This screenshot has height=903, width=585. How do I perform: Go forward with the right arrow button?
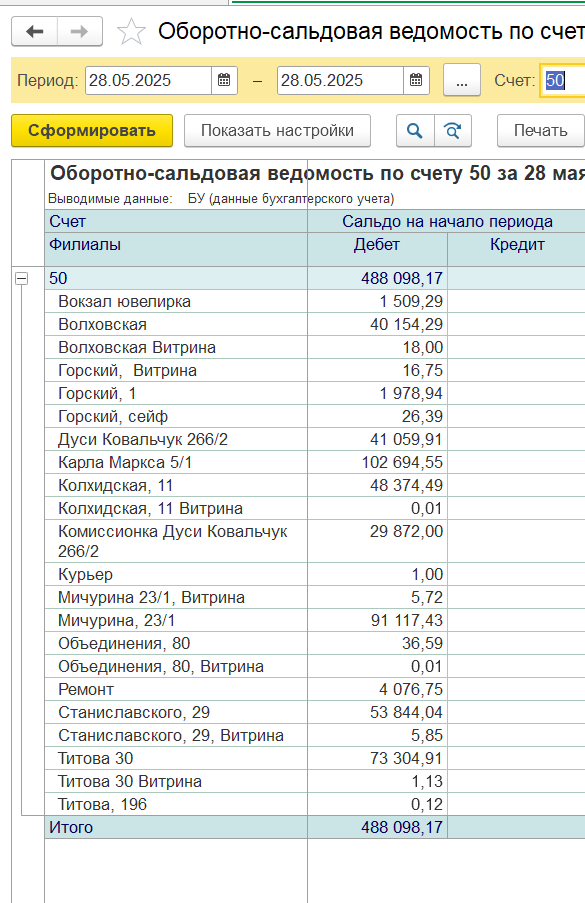(79, 31)
